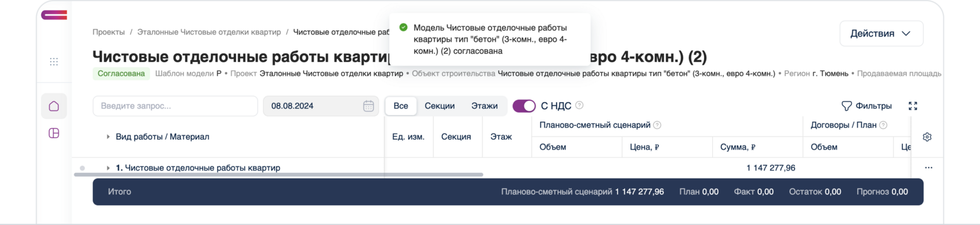Select the row status dot indicator
The image size is (980, 225).
pos(82,168)
